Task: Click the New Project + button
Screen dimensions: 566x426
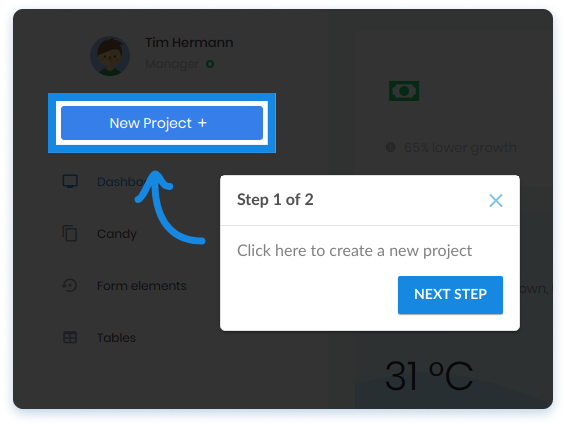Action: click(x=162, y=123)
